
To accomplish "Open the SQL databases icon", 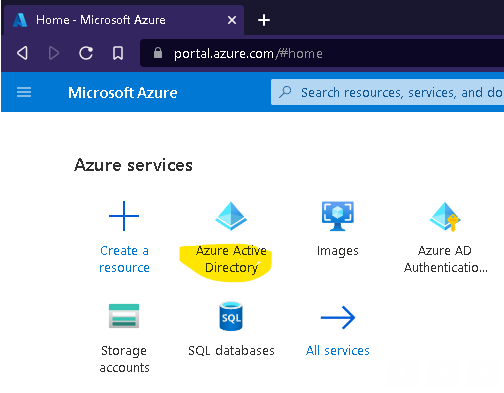I will (231, 316).
